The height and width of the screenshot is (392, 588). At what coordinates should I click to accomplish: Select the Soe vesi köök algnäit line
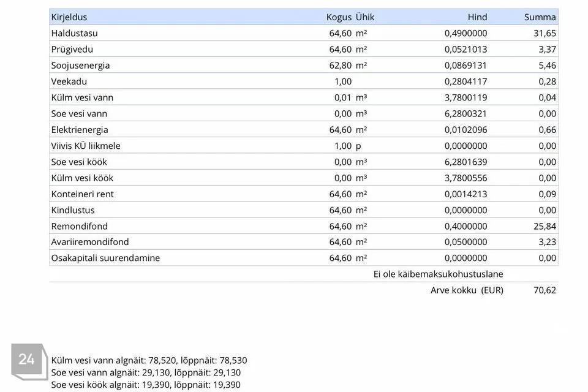click(146, 385)
